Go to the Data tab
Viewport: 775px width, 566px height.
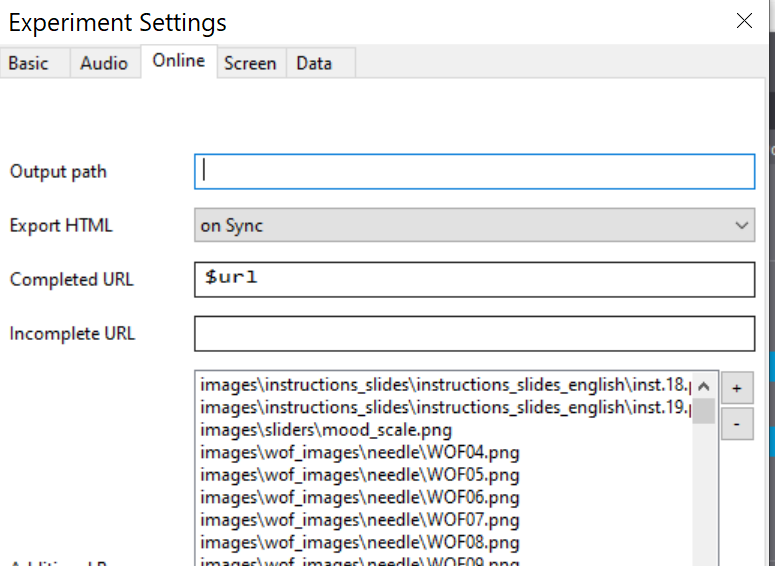click(x=314, y=63)
